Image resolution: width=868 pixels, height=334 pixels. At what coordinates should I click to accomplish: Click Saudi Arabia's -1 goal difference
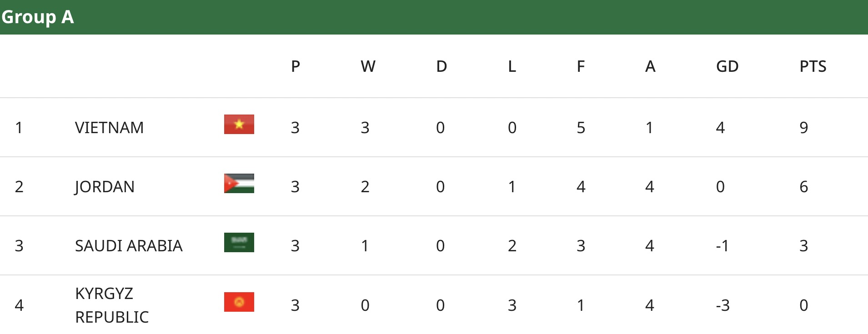(722, 246)
